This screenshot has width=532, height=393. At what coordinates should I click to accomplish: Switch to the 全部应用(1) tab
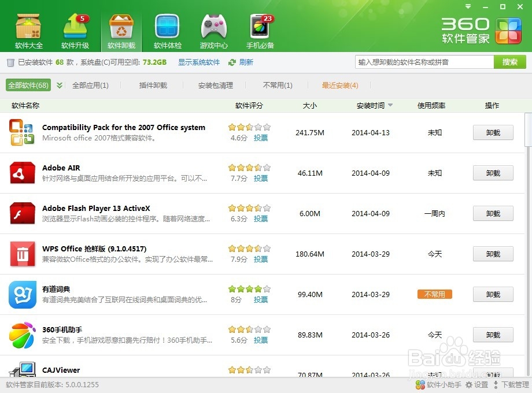click(x=90, y=86)
